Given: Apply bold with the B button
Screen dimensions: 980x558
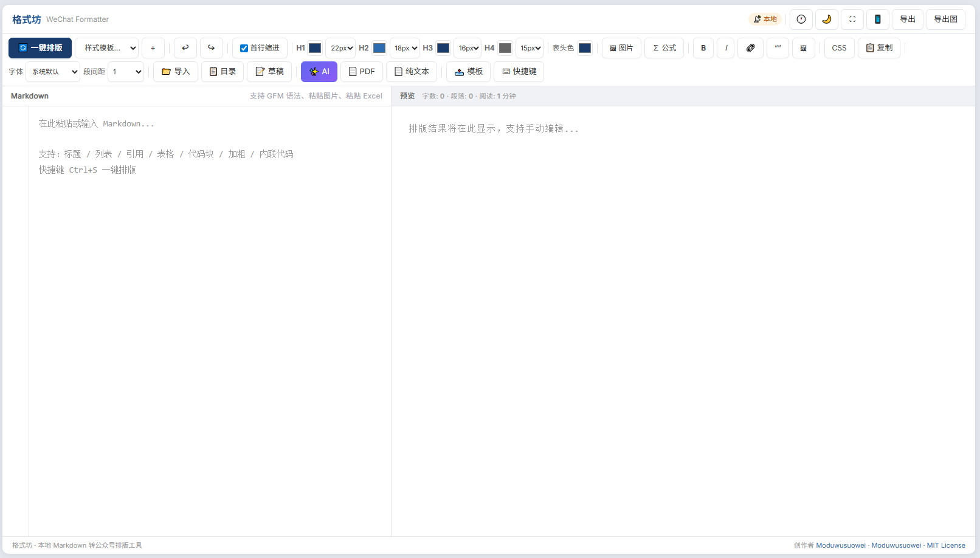Looking at the screenshot, I should pos(703,48).
